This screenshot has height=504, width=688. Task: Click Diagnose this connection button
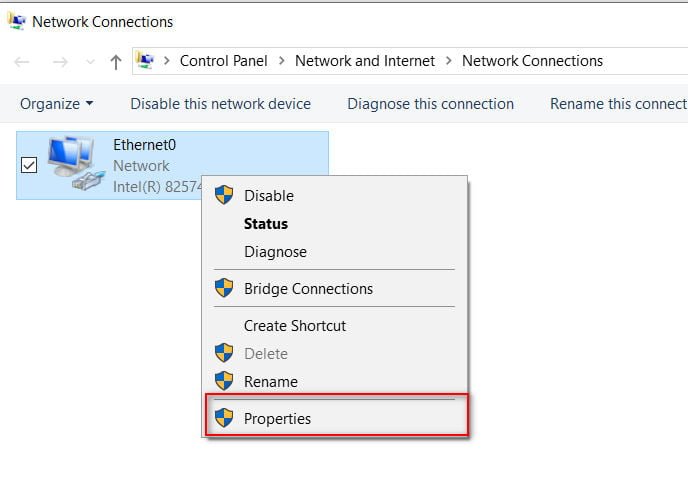point(430,103)
